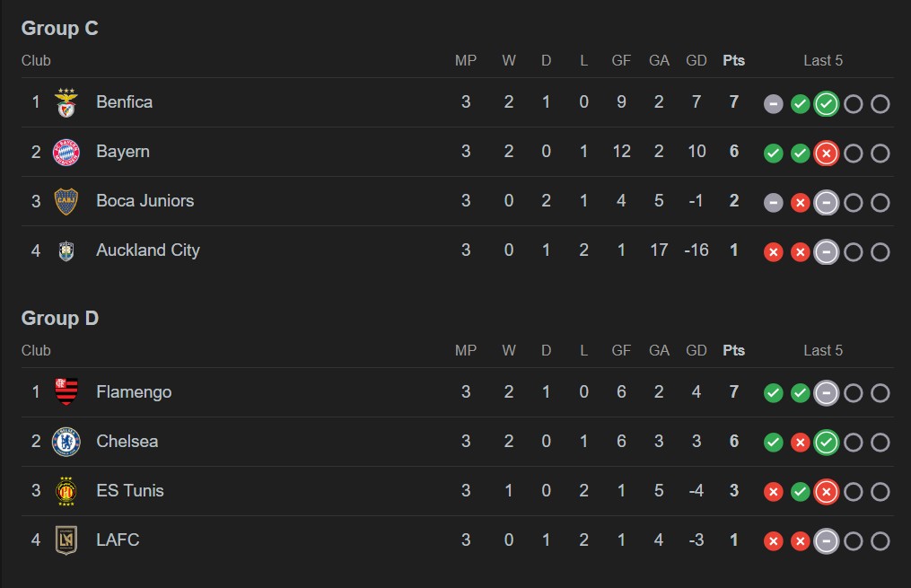911x588 pixels.
Task: Open the Benfica team name link
Action: coord(124,102)
